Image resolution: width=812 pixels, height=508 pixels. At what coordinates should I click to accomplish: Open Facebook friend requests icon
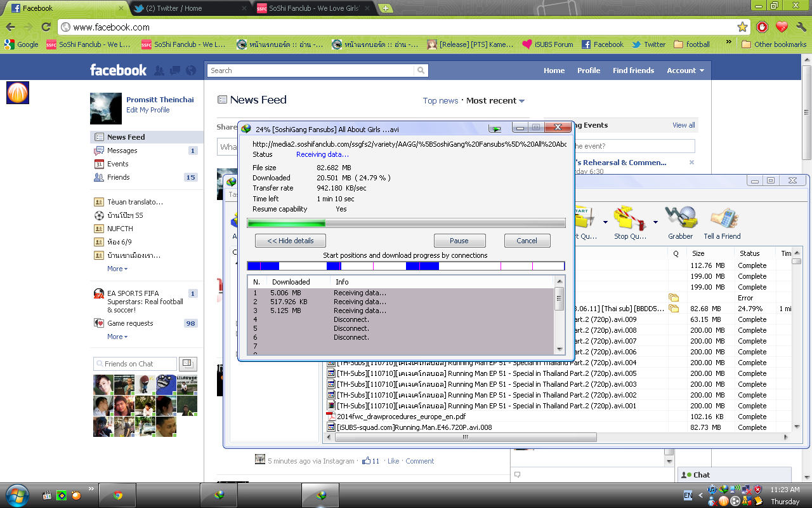coord(159,70)
